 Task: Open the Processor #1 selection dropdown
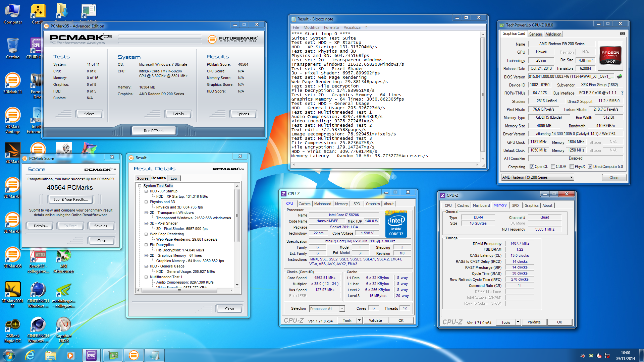point(327,309)
